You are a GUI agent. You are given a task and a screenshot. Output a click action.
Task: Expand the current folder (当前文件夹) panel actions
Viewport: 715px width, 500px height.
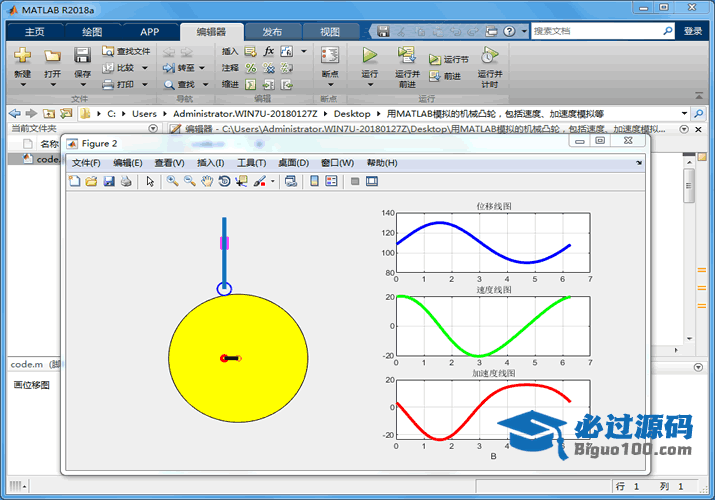pos(153,129)
